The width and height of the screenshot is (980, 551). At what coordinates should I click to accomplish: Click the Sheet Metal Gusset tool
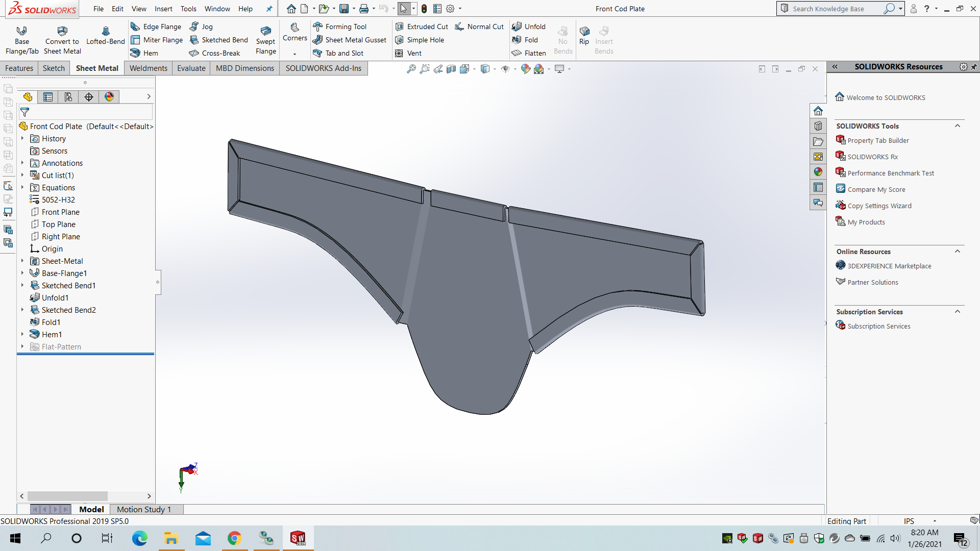[x=350, y=40]
